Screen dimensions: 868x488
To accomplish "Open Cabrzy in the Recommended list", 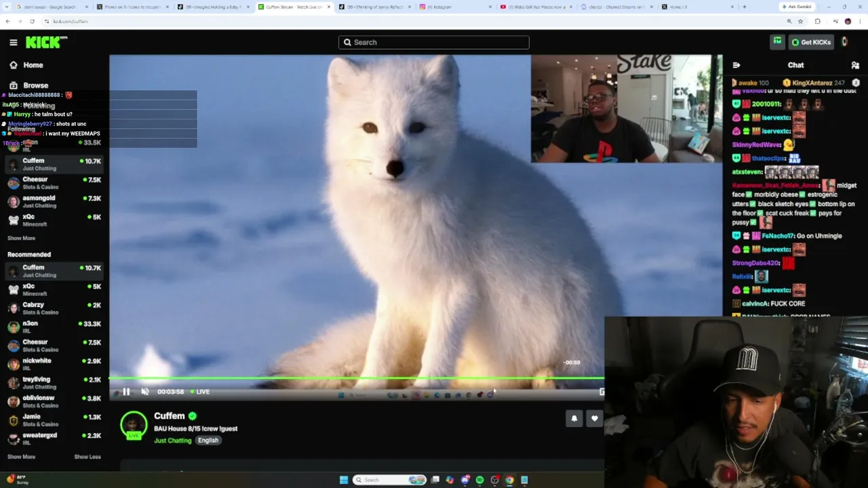I will click(54, 308).
